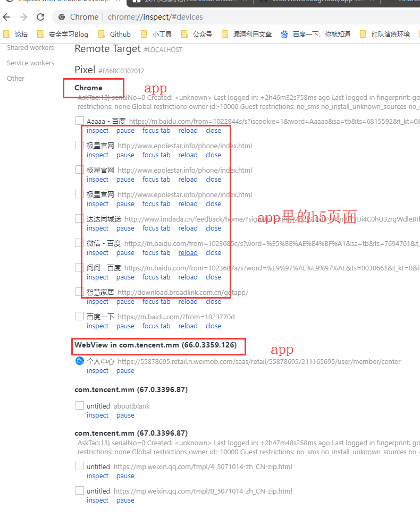Viewport: 420px width, 518px height.
Task: Open the 漏洞利用文章 bookmark folder
Action: click(247, 35)
